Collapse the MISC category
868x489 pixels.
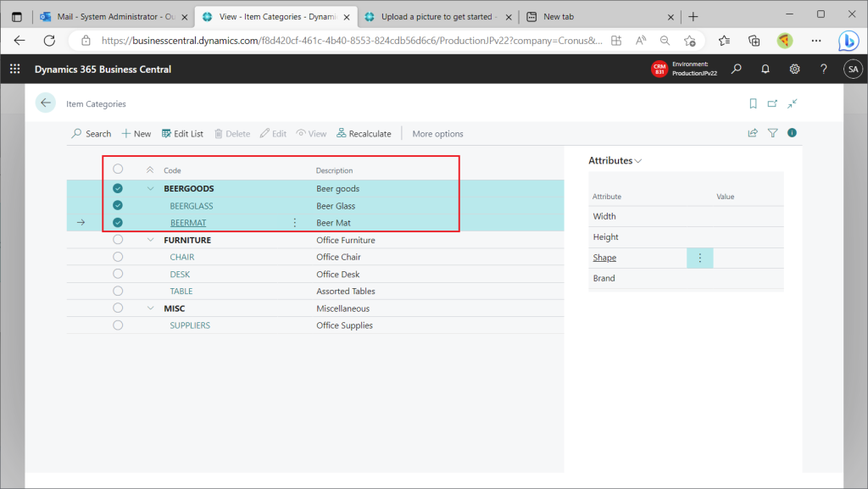point(150,308)
